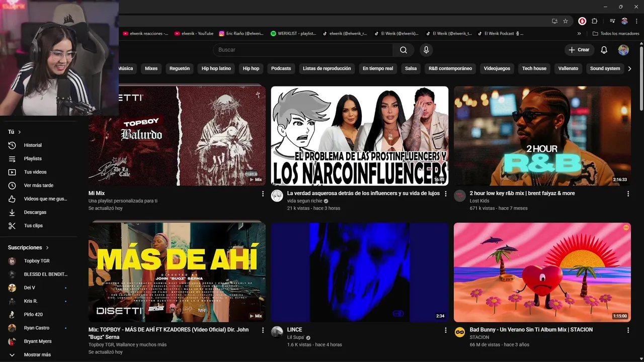Open options for narcoinfluencers video
Viewport: 644px width, 362px height.
tap(445, 194)
